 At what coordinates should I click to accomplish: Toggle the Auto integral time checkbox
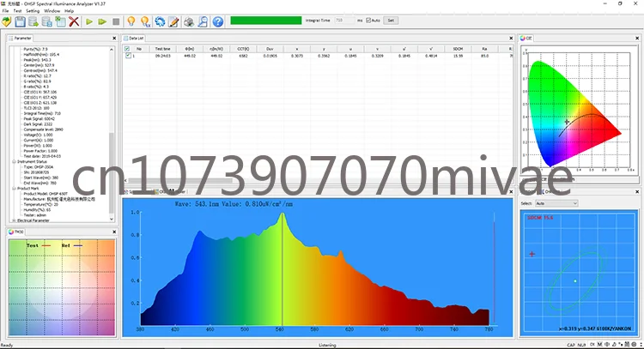(368, 20)
